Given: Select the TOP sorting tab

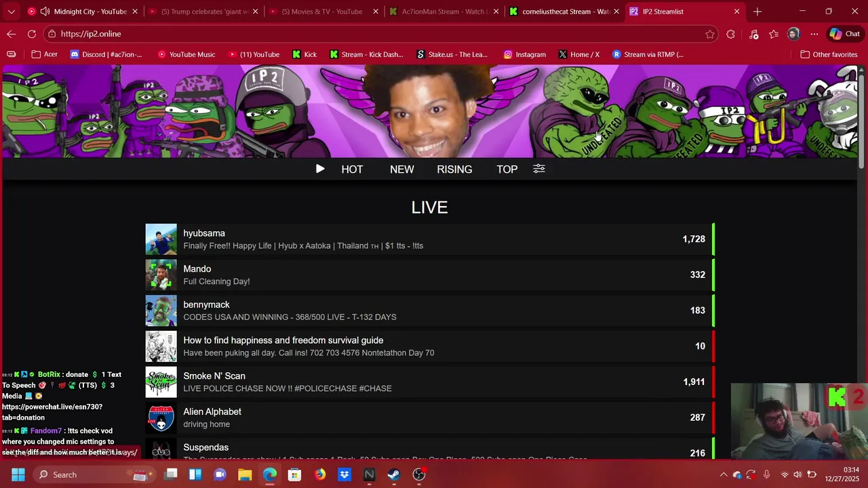Looking at the screenshot, I should [x=507, y=169].
